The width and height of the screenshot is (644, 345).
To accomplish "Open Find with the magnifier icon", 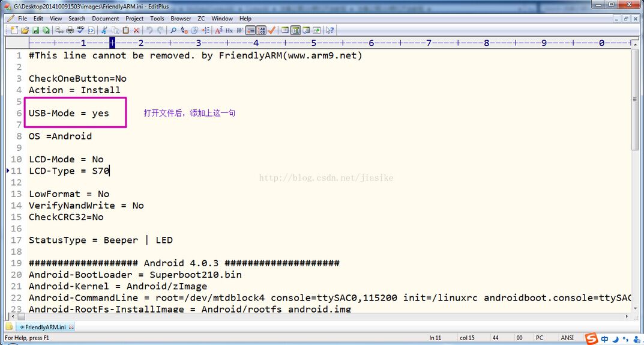I will [173, 30].
